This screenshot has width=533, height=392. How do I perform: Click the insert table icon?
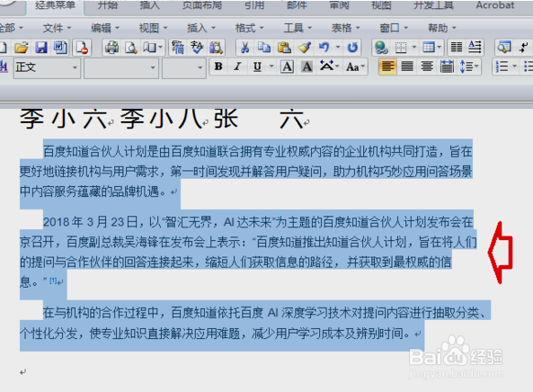428,48
